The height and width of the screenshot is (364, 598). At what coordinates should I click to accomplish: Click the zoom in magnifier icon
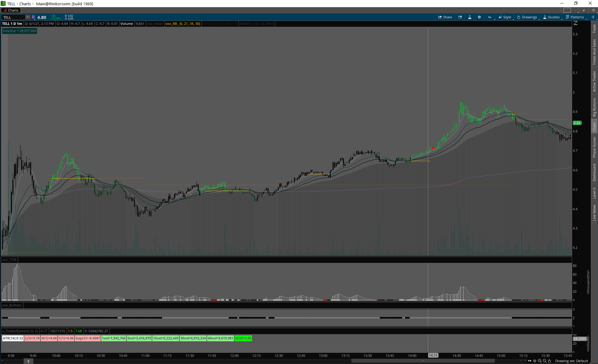540,361
